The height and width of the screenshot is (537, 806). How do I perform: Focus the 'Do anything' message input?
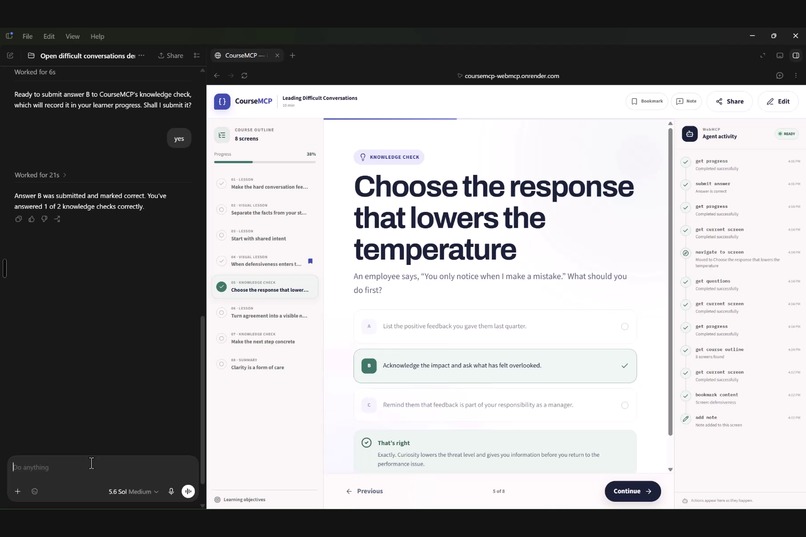click(103, 467)
